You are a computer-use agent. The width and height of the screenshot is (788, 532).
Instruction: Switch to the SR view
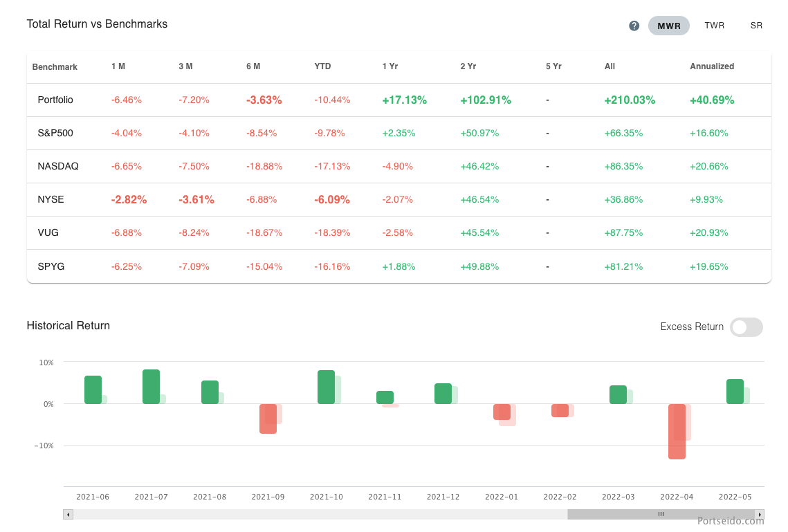[756, 26]
